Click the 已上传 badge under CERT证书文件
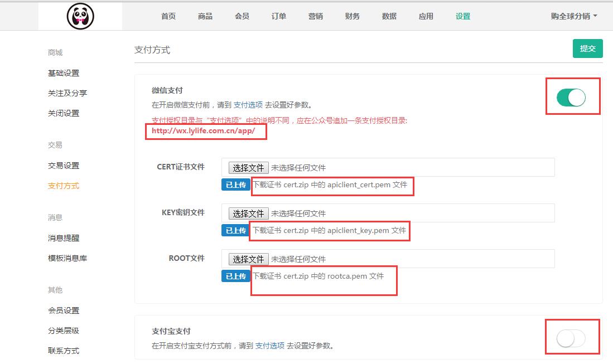This screenshot has width=613, height=364. [236, 185]
